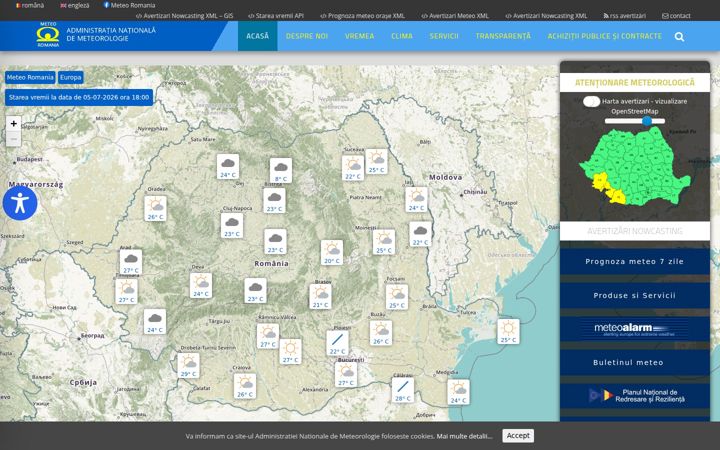720x450 pixels.
Task: Select the 24°C marker near Medgidia
Action: (x=458, y=392)
